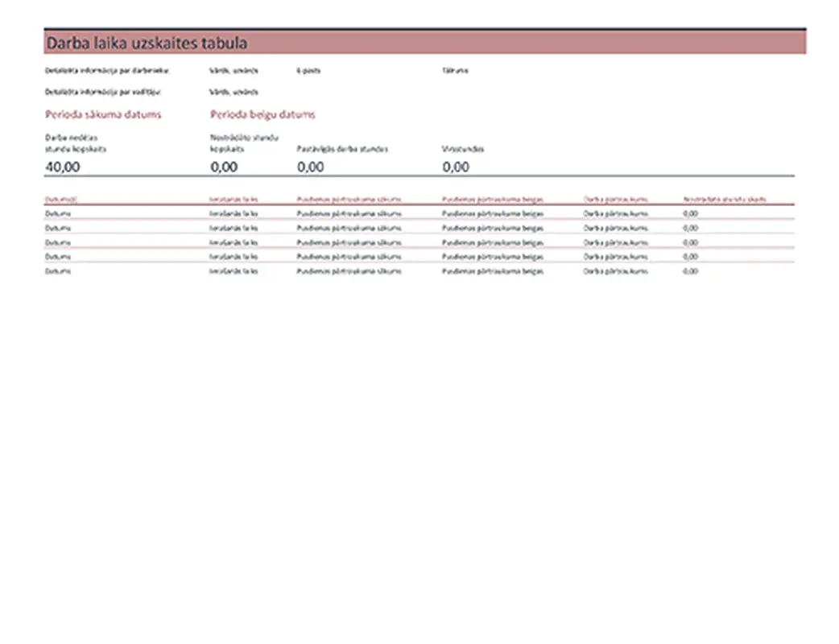Image resolution: width=839 pixels, height=644 pixels.
Task: Select the 'Tālrunis' field
Action: [x=455, y=71]
